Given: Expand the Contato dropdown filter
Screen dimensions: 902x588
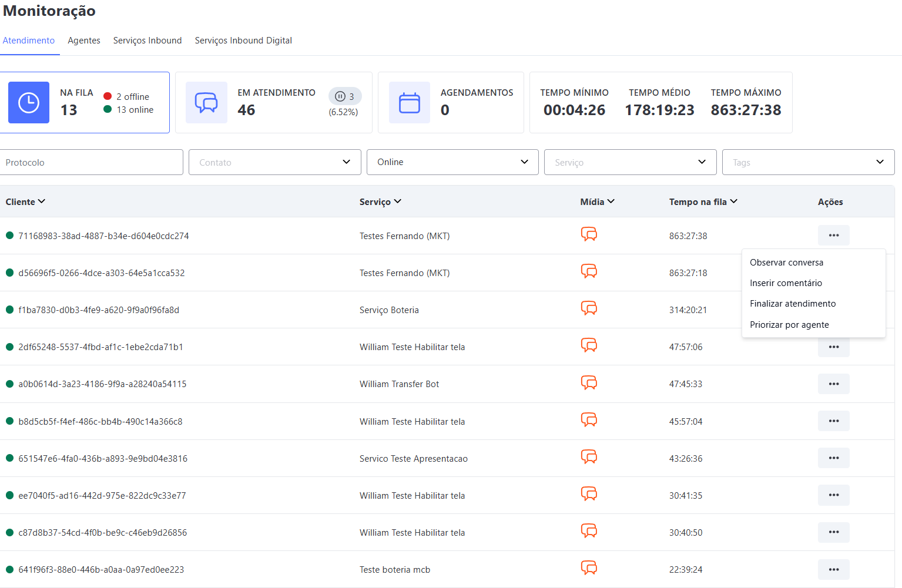Looking at the screenshot, I should (274, 162).
